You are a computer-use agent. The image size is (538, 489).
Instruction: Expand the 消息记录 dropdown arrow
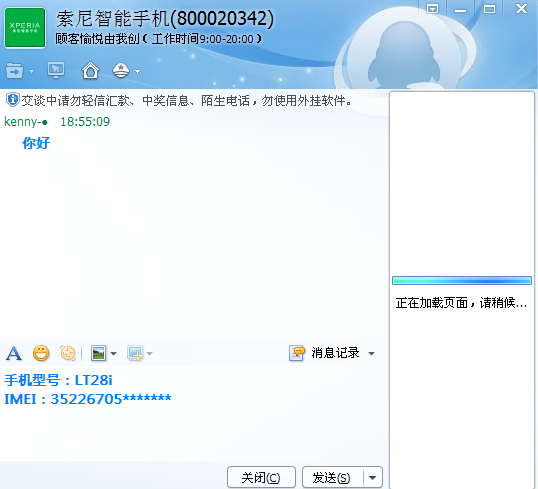371,353
